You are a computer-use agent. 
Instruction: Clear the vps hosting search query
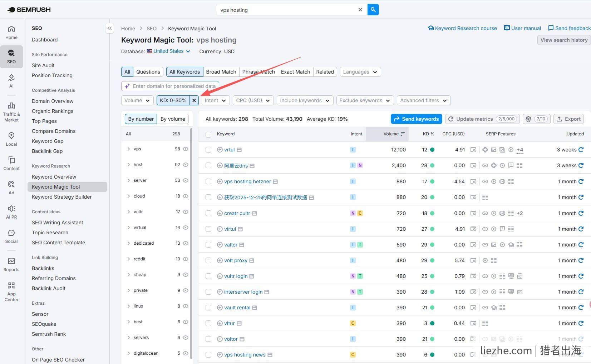tap(360, 10)
